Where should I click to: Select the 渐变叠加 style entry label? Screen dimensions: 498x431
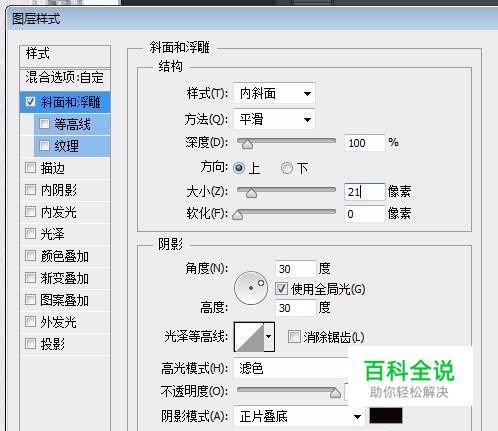tap(65, 278)
